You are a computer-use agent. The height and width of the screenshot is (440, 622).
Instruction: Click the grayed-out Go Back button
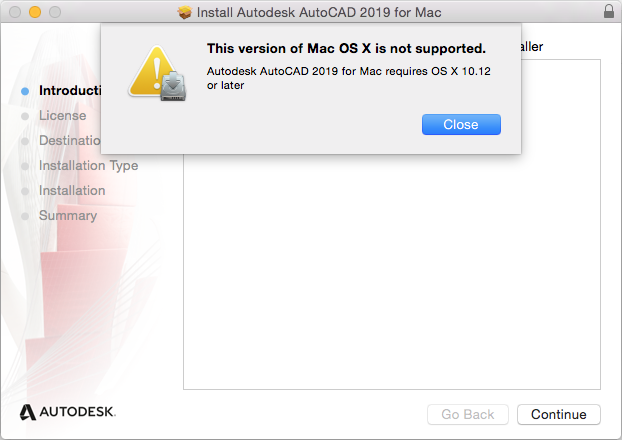pyautogui.click(x=468, y=414)
